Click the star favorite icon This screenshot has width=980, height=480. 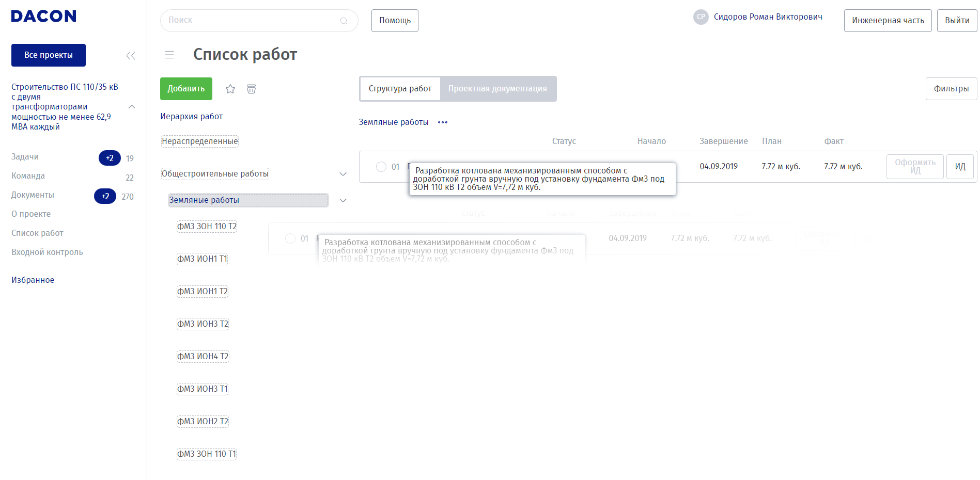[x=230, y=89]
